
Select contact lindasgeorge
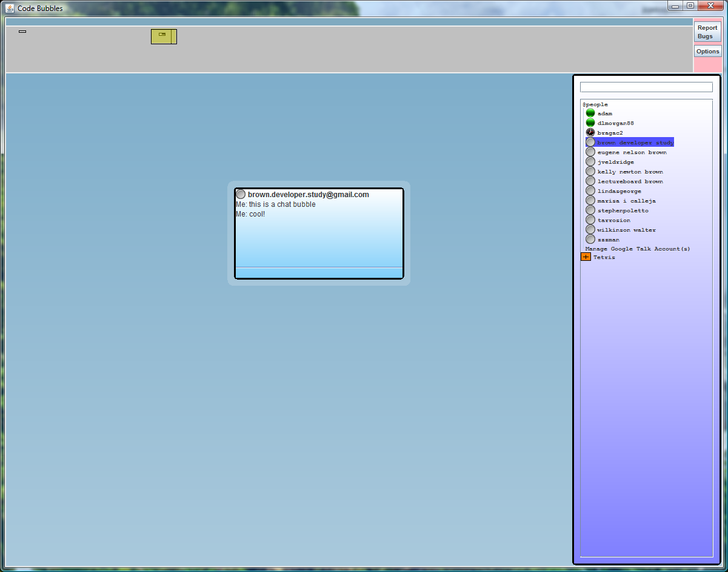click(x=619, y=191)
